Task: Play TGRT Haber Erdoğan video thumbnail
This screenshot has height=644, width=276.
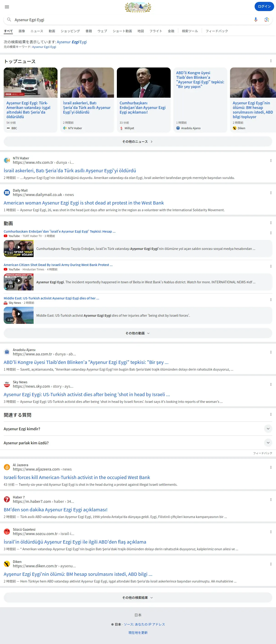Action: 19,249
